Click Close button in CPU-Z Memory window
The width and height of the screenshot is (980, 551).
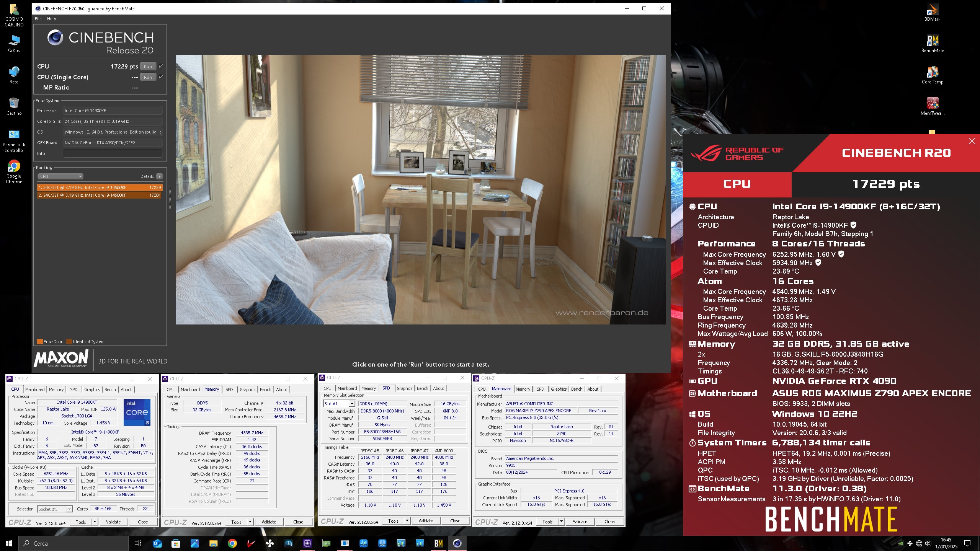point(298,522)
